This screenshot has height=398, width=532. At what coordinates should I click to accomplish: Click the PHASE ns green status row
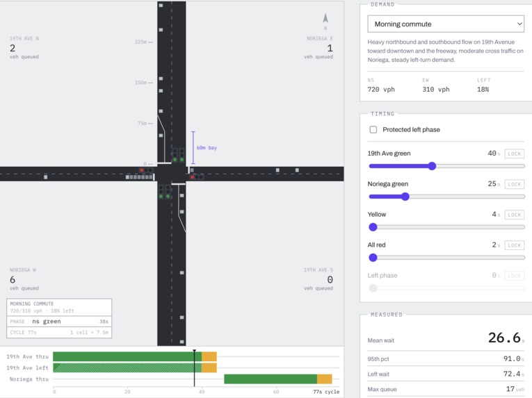click(x=59, y=322)
